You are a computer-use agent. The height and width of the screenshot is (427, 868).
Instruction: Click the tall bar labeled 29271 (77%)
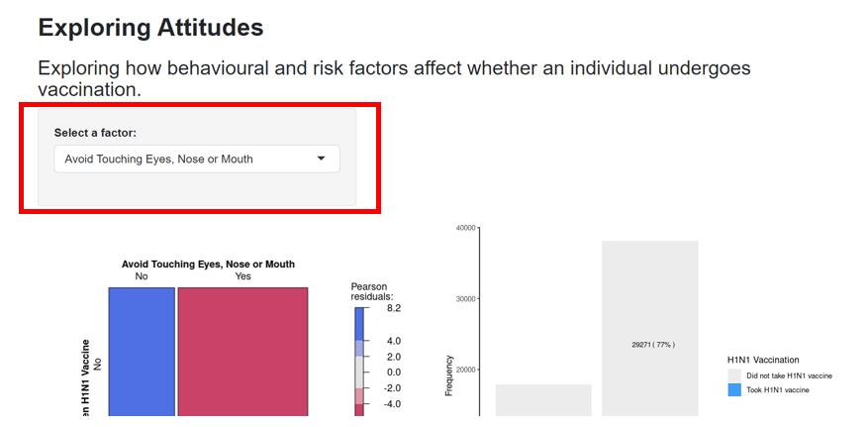649,327
